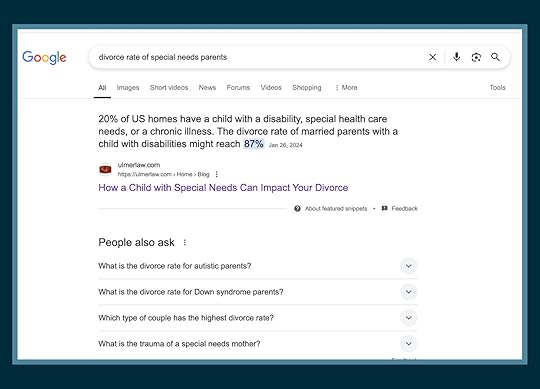Click the magnifying glass search button

[495, 57]
